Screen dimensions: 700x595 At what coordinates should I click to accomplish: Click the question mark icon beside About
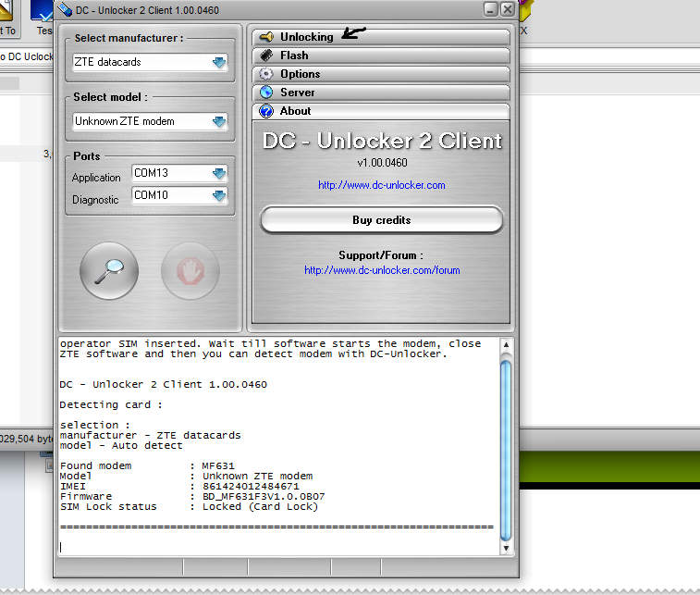266,111
